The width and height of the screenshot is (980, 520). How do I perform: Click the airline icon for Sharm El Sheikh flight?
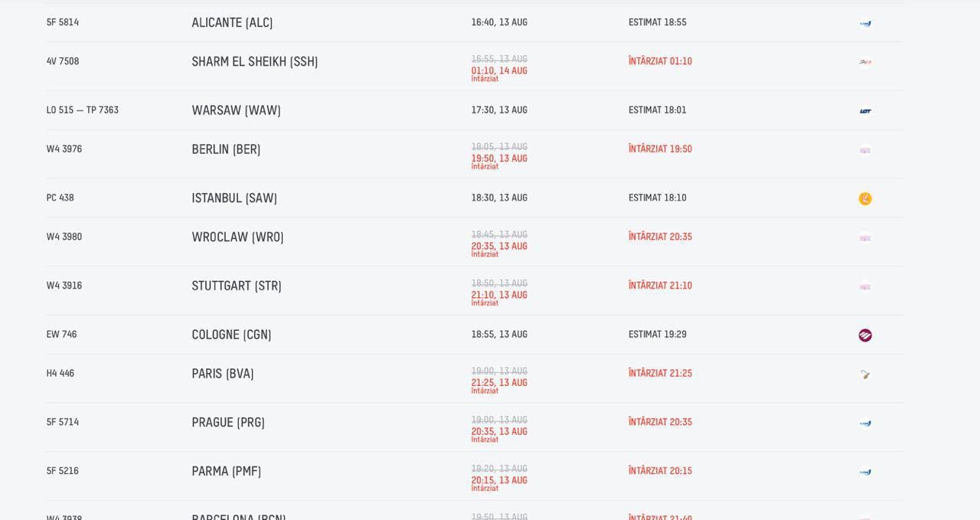[x=865, y=62]
